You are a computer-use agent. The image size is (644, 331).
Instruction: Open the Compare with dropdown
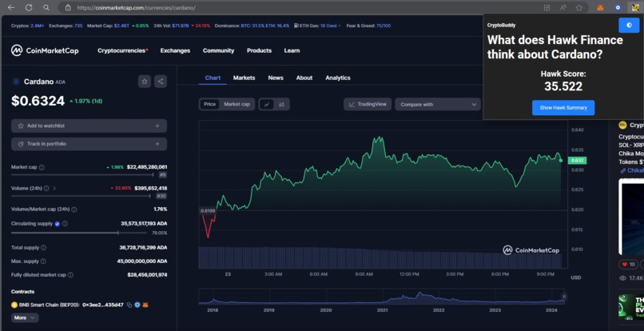438,105
